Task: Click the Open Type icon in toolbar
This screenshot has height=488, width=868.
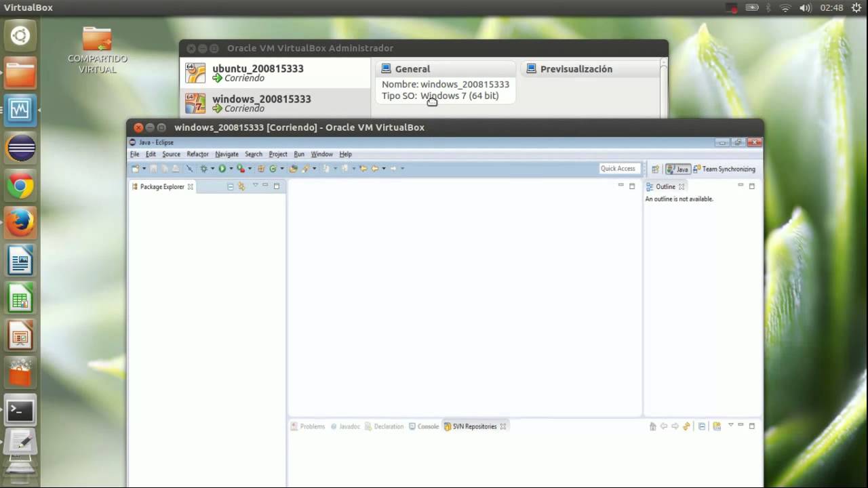Action: point(293,169)
